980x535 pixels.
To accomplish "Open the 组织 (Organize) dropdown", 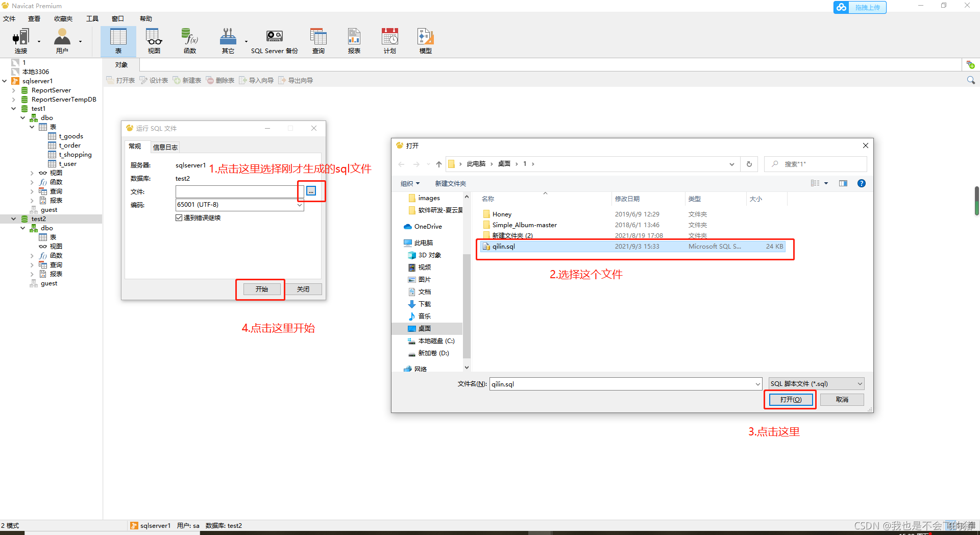I will 410,183.
